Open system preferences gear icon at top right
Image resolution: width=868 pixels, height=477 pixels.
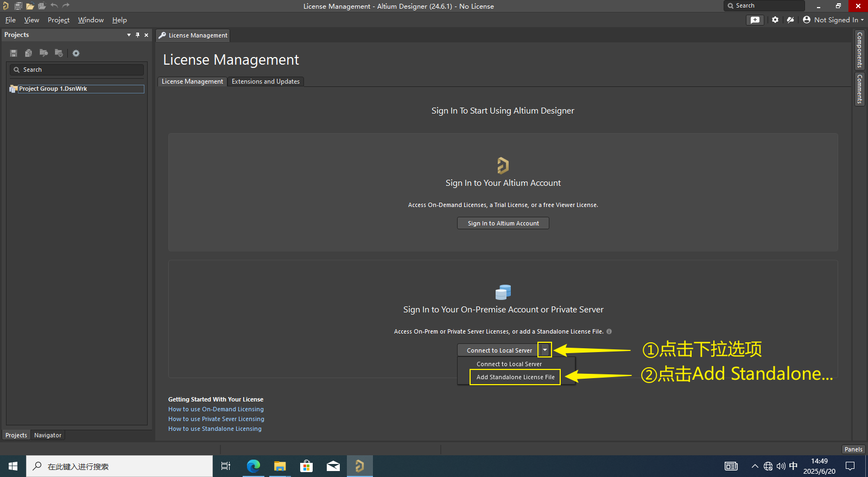775,20
